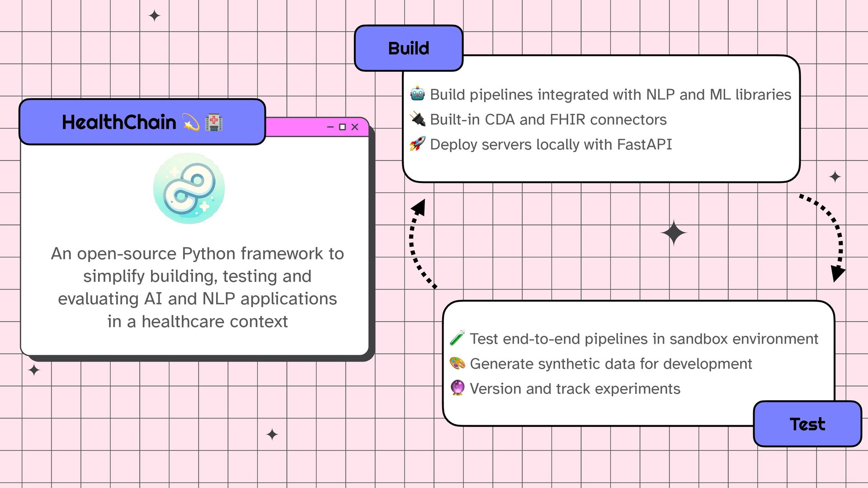Click 'Test end-to-end pipelines in sandbox environment'

tap(644, 339)
